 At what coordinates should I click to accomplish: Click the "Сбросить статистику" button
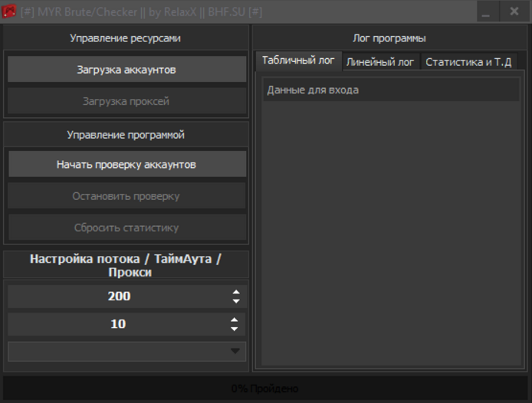point(126,228)
